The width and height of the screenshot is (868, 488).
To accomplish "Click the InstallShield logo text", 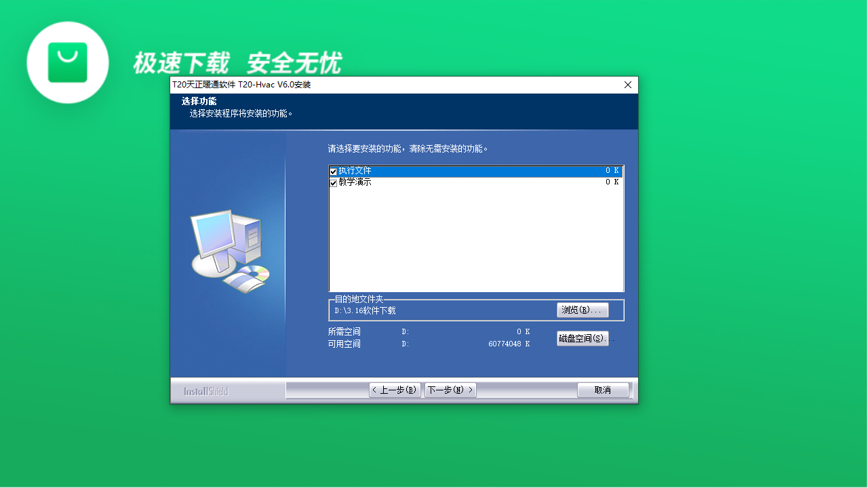I will coord(206,391).
